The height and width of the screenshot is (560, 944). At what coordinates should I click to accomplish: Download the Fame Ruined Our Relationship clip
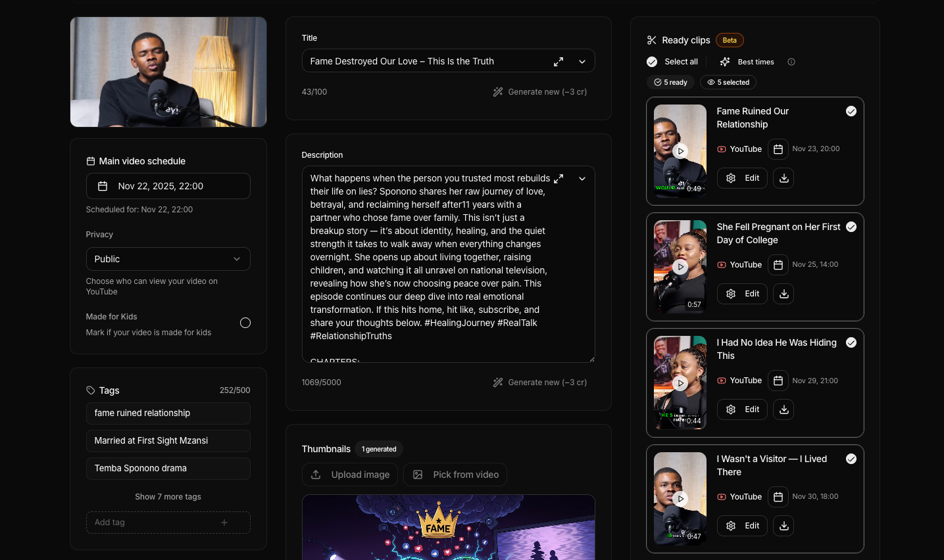783,178
